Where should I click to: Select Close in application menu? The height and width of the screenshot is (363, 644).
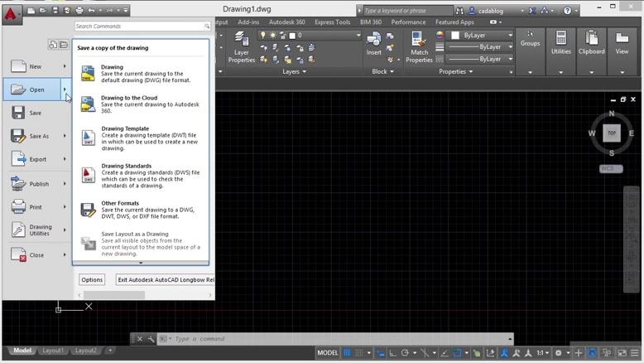point(36,255)
